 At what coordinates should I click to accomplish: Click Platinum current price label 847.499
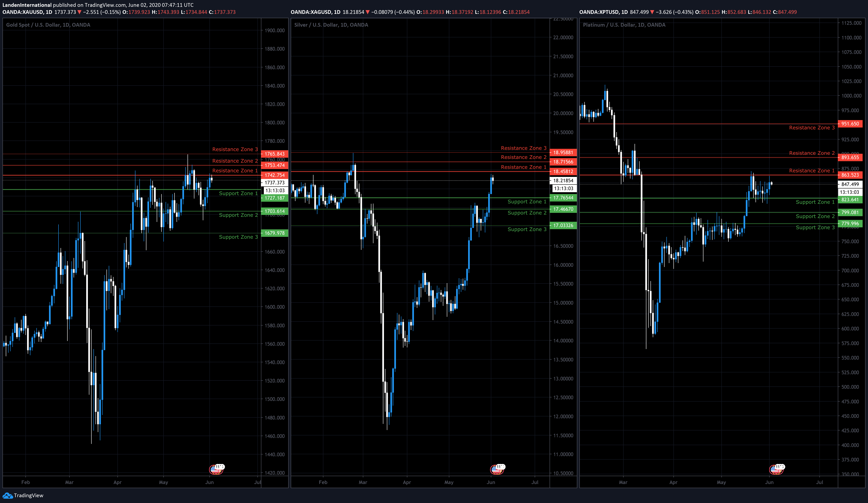[x=850, y=185]
